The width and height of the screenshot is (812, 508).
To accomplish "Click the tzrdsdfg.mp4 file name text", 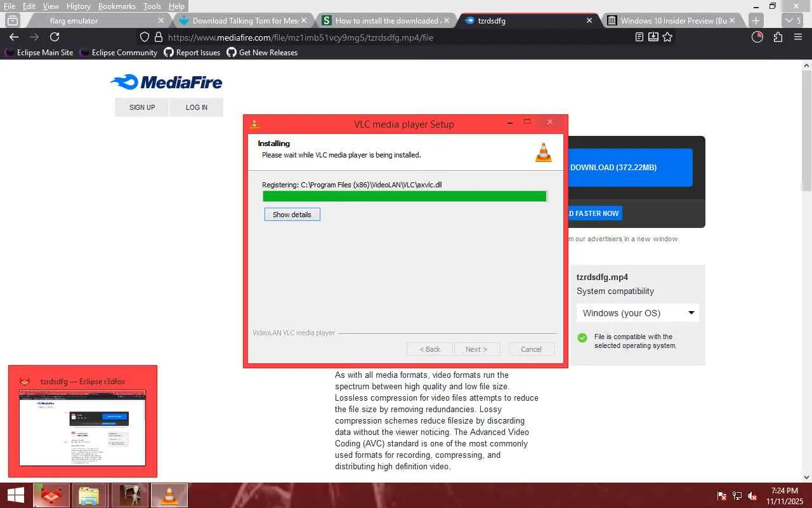I will click(602, 277).
